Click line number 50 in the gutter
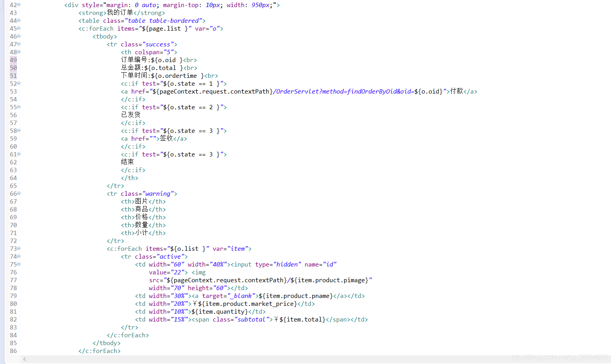This screenshot has height=364, width=611. click(x=13, y=68)
